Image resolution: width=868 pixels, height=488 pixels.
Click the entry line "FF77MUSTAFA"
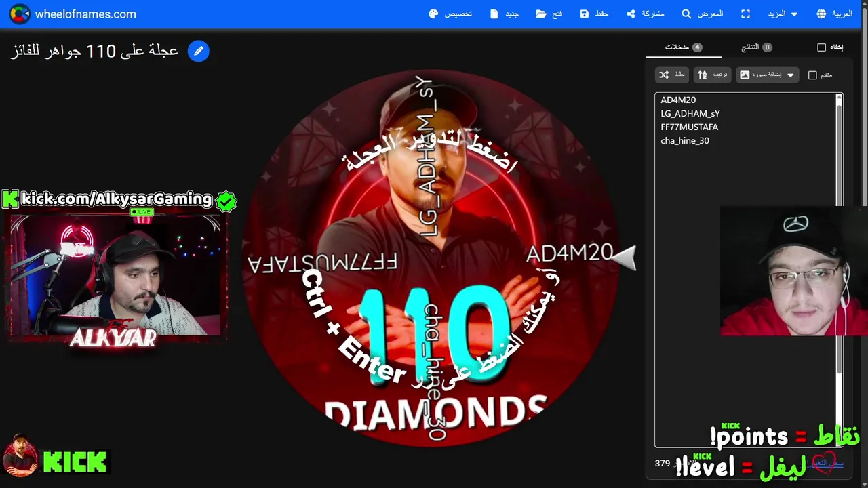pyautogui.click(x=689, y=127)
